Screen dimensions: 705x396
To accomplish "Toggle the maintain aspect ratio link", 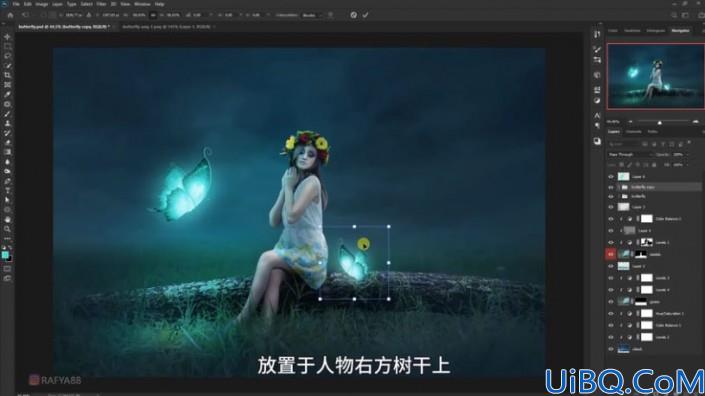I will [x=153, y=15].
